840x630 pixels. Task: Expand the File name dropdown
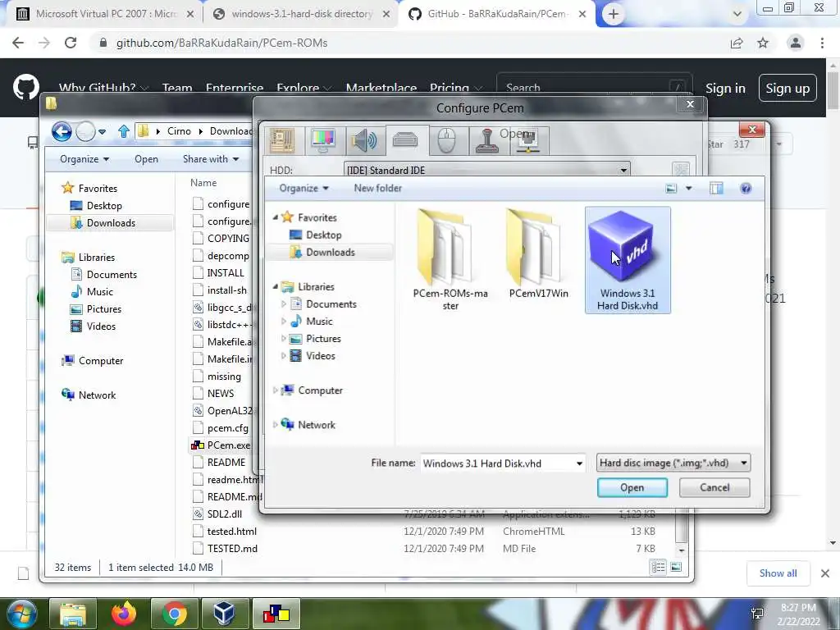tap(579, 463)
